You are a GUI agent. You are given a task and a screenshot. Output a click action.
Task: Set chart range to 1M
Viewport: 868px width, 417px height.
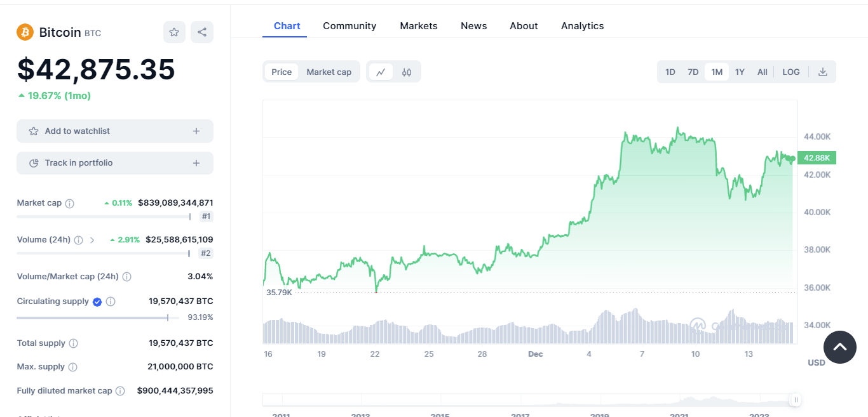(x=717, y=72)
